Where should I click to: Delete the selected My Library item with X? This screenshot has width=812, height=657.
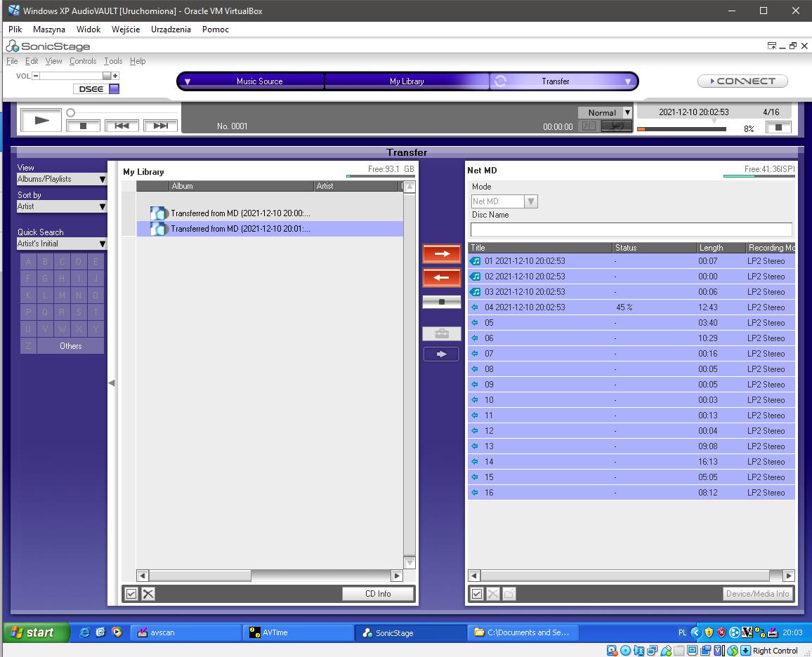(x=148, y=594)
